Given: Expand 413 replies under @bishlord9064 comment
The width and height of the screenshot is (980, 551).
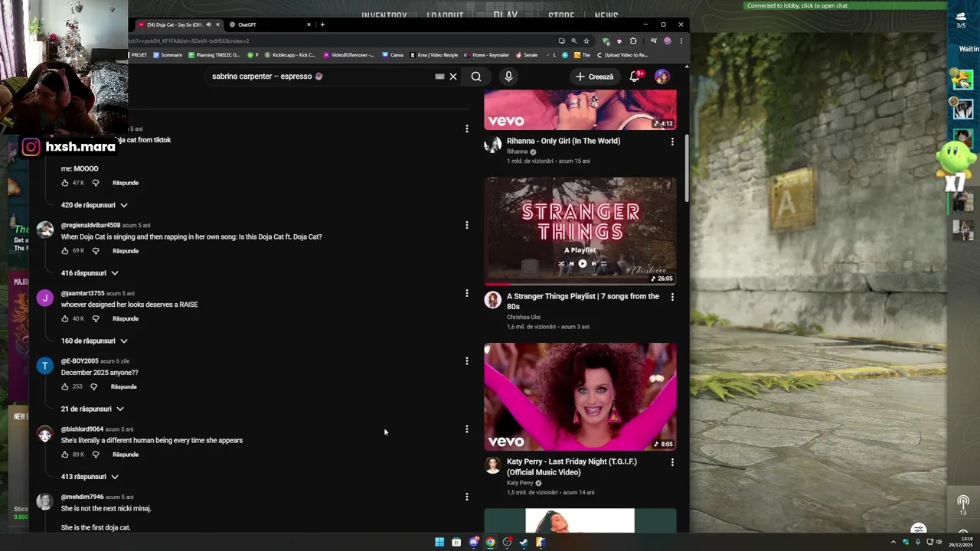Looking at the screenshot, I should click(x=90, y=477).
